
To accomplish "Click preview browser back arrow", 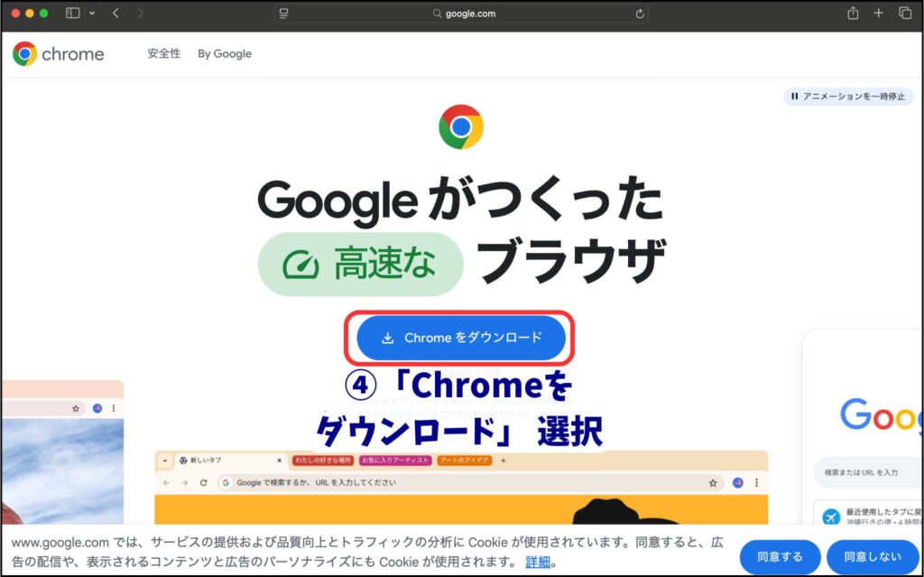I will (166, 482).
